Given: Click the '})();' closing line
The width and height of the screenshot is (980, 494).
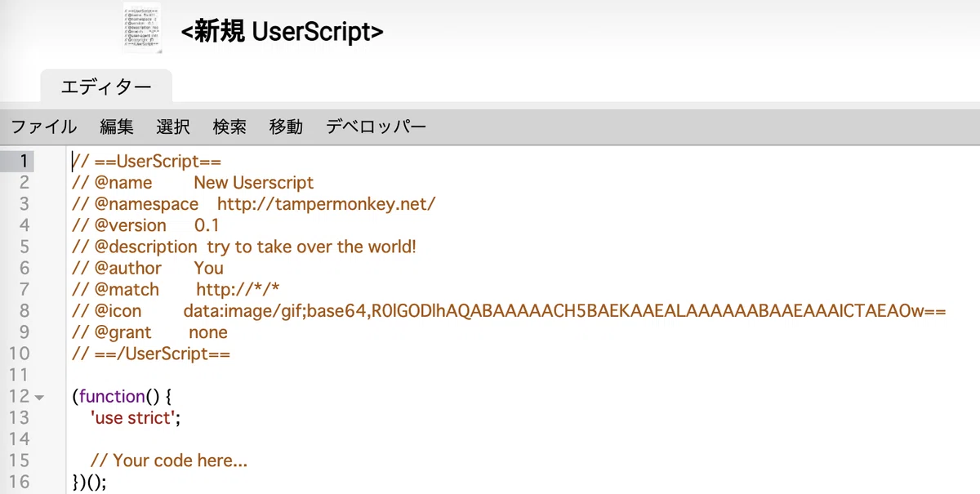Looking at the screenshot, I should [x=90, y=482].
